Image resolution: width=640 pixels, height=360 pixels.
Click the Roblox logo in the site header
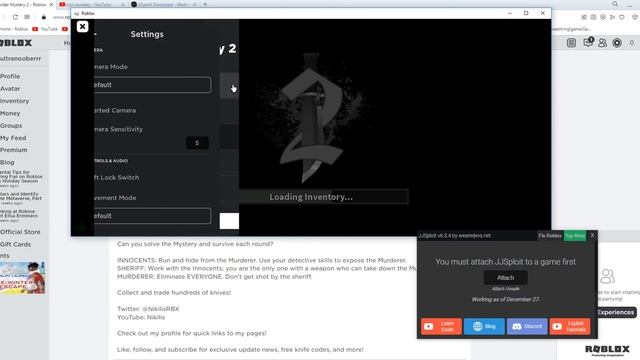point(16,43)
